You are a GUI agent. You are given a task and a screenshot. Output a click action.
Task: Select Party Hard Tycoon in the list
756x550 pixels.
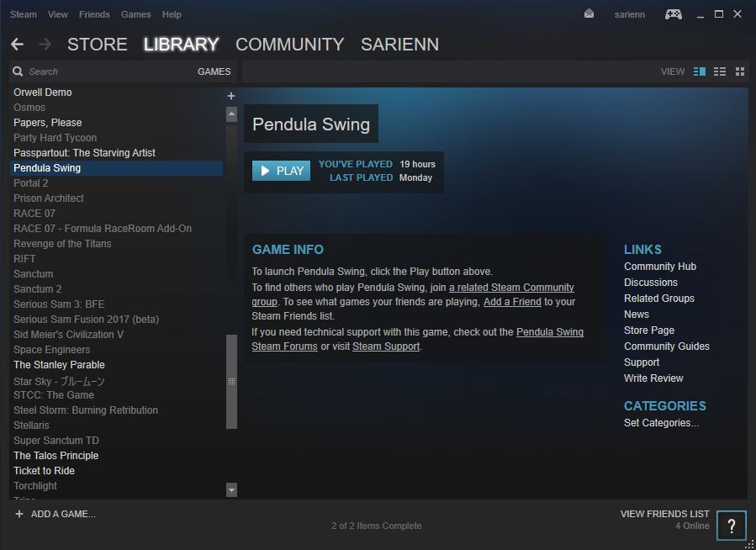116,138
